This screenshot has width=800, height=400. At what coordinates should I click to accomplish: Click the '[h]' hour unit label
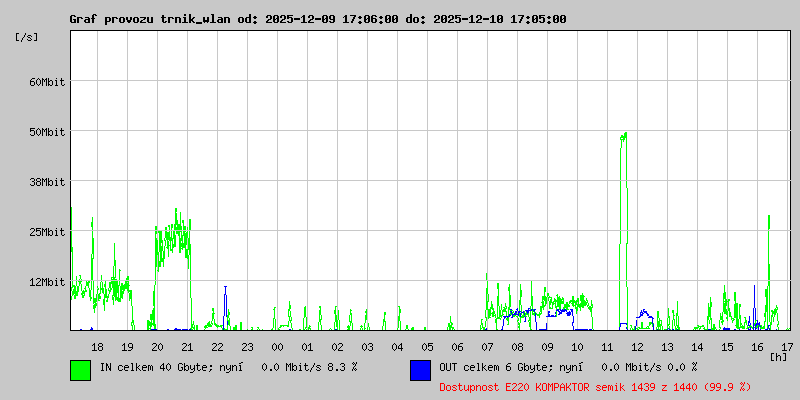click(779, 357)
